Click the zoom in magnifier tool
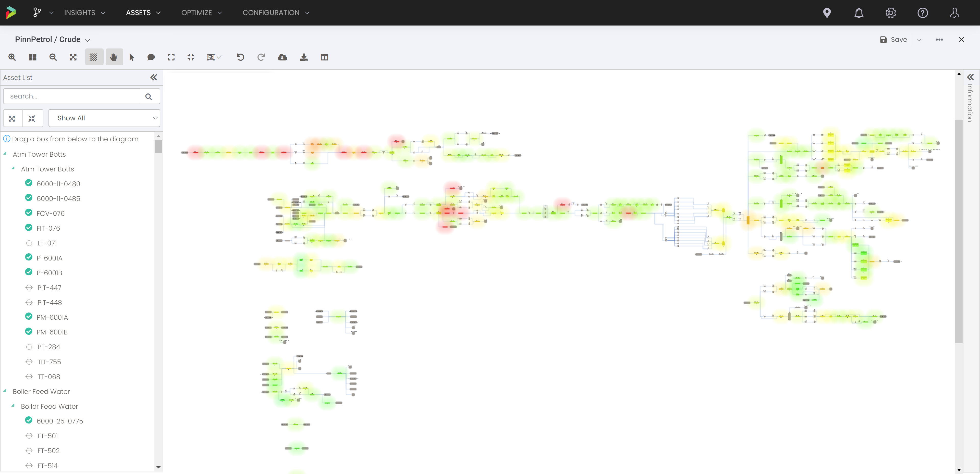 click(12, 57)
